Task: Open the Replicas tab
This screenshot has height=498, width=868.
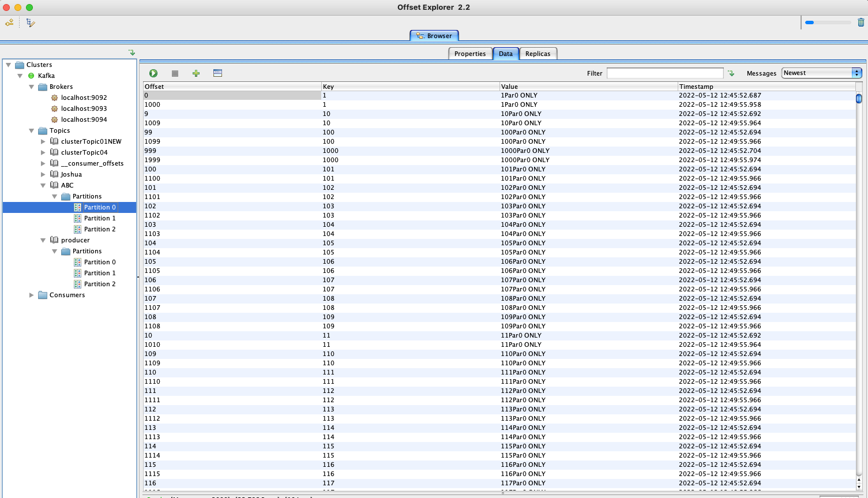Action: click(x=538, y=54)
